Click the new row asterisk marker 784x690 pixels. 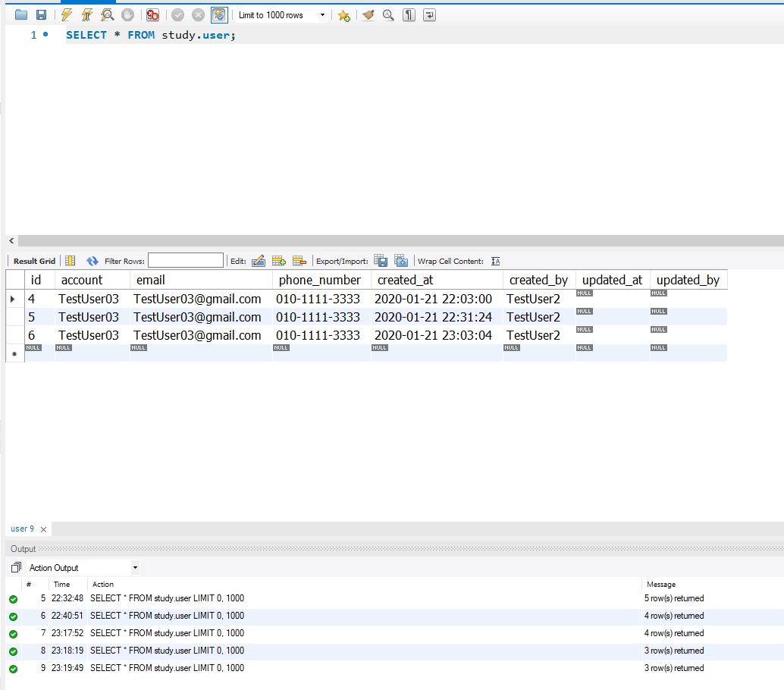(14, 353)
